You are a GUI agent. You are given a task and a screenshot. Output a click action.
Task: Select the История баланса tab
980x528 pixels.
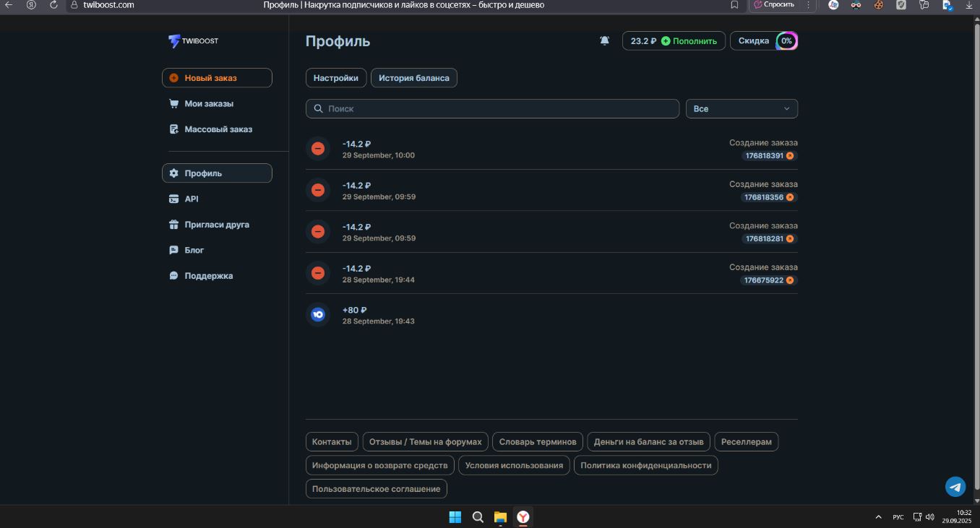tap(413, 78)
